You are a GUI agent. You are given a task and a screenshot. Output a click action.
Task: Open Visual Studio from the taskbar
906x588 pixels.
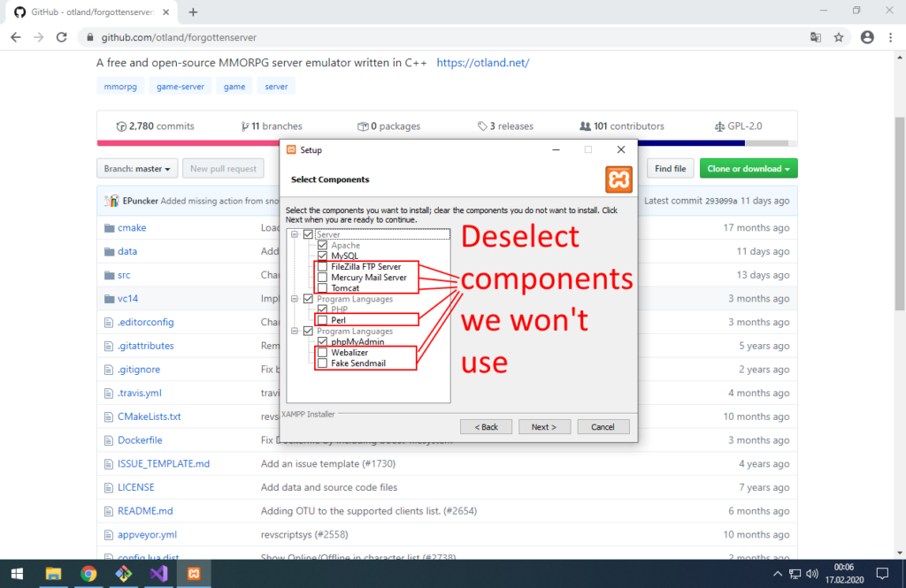coord(159,574)
